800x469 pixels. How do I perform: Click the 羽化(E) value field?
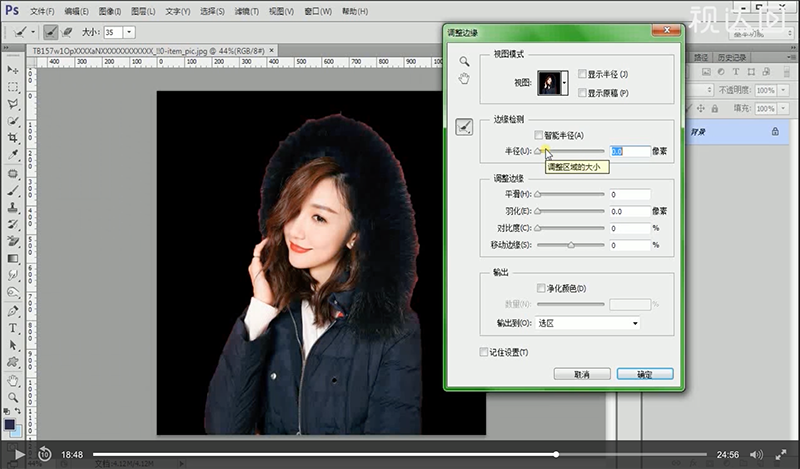click(630, 211)
